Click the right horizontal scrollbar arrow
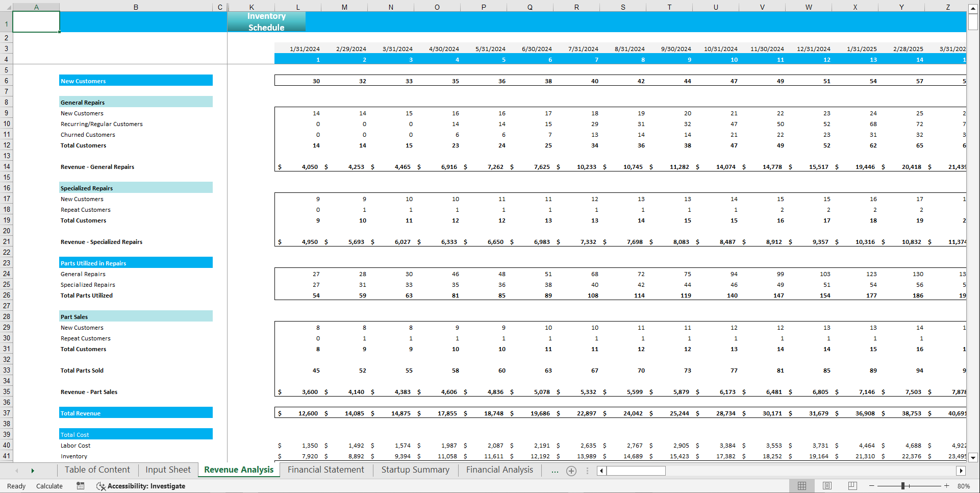Image resolution: width=980 pixels, height=493 pixels. 962,471
